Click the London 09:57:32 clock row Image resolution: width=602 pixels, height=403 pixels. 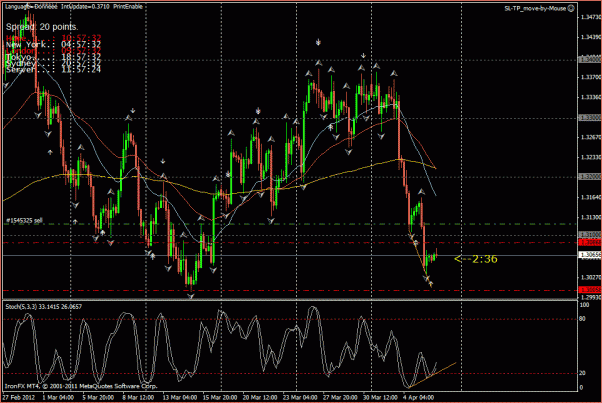[x=53, y=51]
